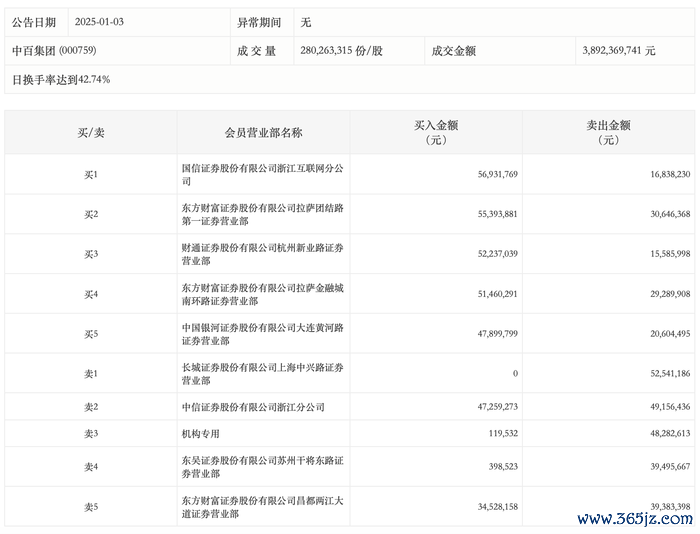Screen dimensions: 700x534
Task: Select buy amount 398,523
Action: 503,466
